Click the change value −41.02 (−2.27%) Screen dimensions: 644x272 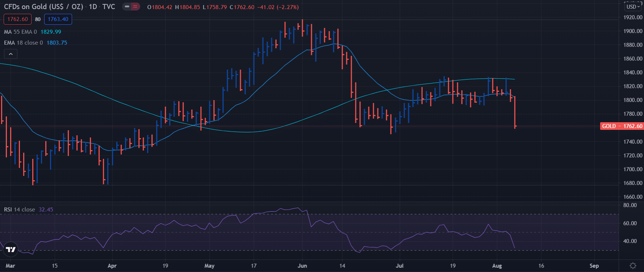coord(278,7)
